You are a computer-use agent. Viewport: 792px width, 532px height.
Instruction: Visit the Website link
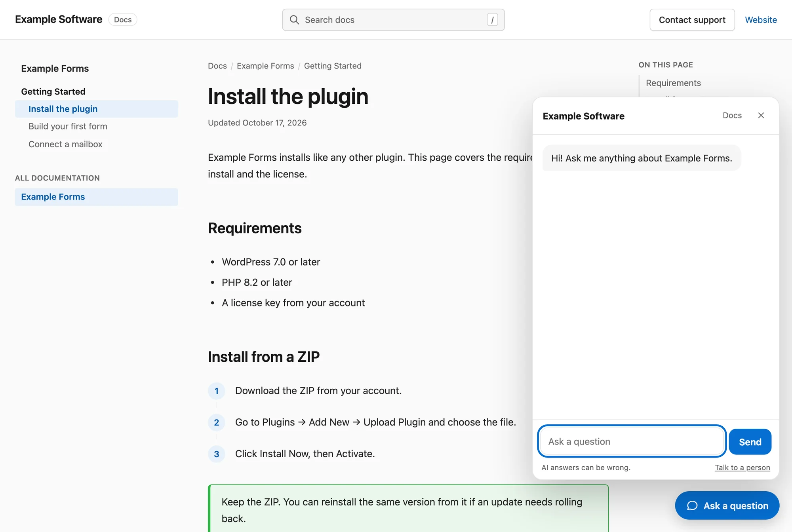point(761,20)
